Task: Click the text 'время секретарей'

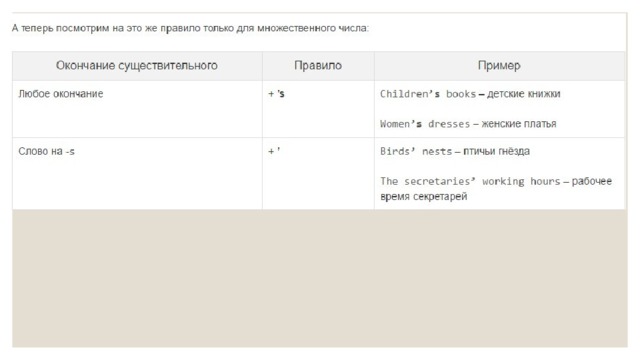Action: [424, 196]
